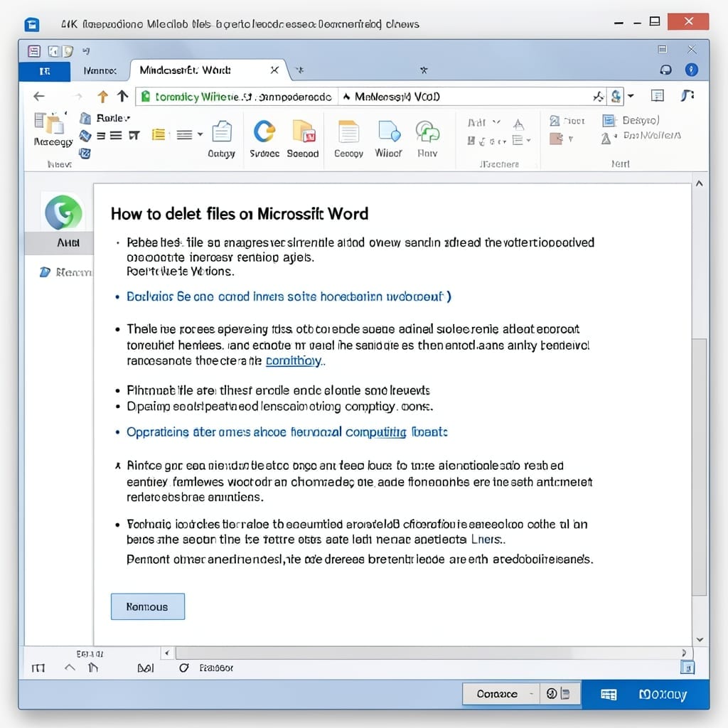The image size is (728, 728).
Task: Select the Rlenm sidebar item
Action: [x=66, y=272]
